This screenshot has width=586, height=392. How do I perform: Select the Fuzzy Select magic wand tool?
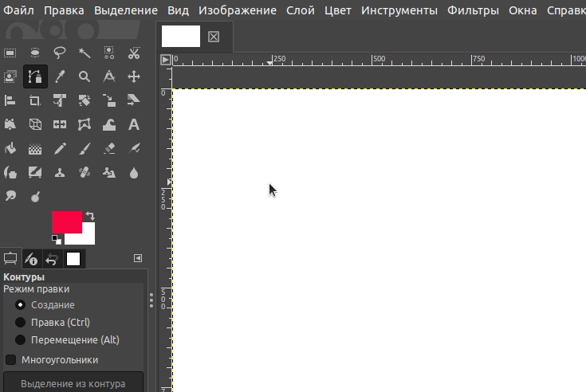(85, 53)
